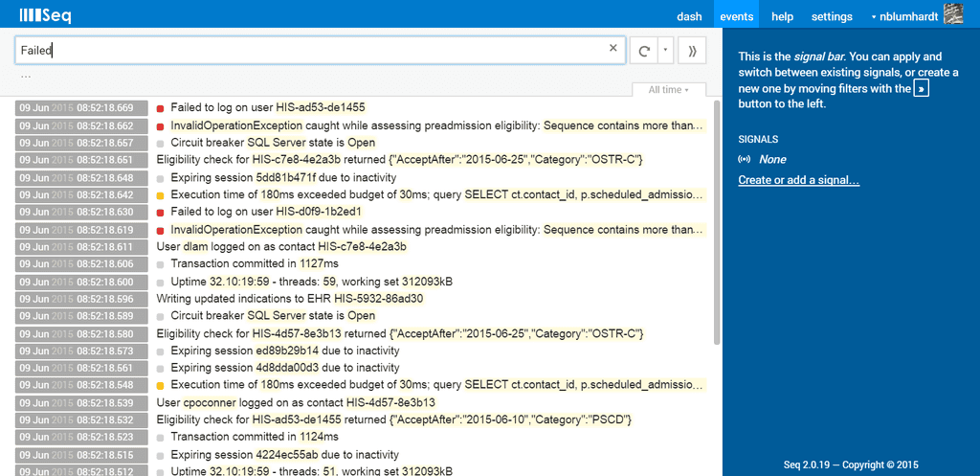
Task: Click the double-chevron signal bar toggle button
Action: 692,51
